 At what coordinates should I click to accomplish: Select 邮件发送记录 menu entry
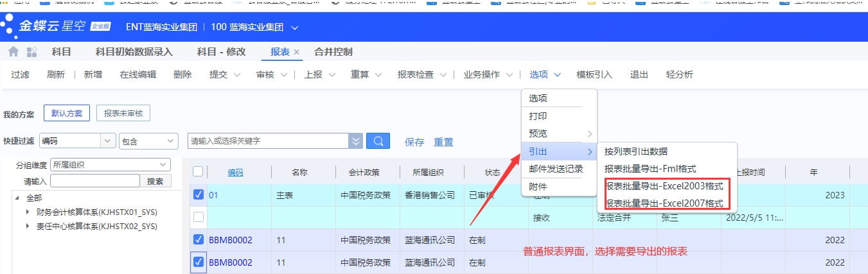tap(559, 169)
